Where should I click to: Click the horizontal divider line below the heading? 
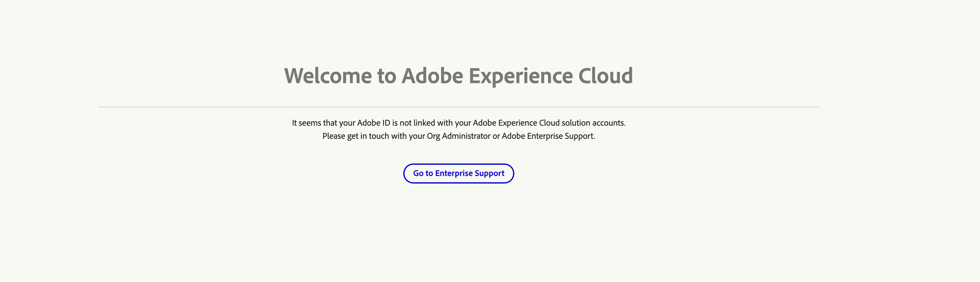(x=458, y=107)
